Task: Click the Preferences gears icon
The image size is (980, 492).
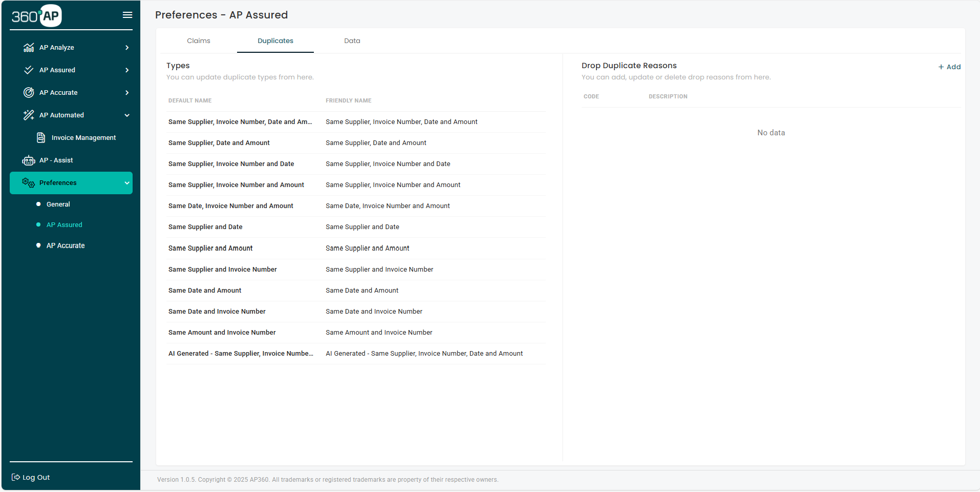Action: (x=28, y=182)
